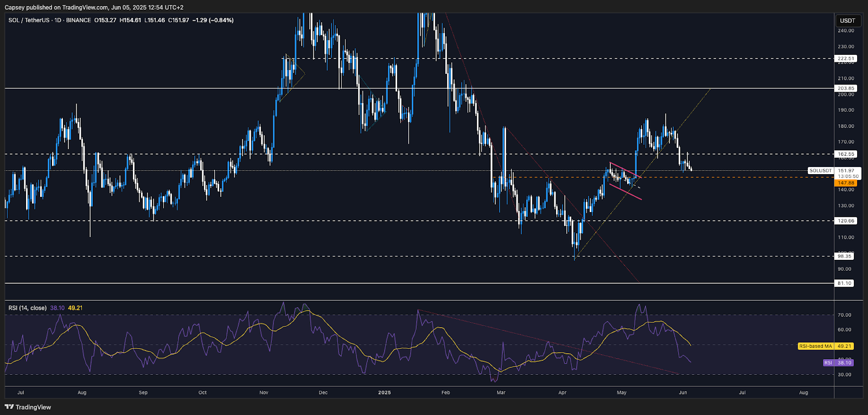868x415 pixels.
Task: Click the Oct label on time axis
Action: [202, 392]
